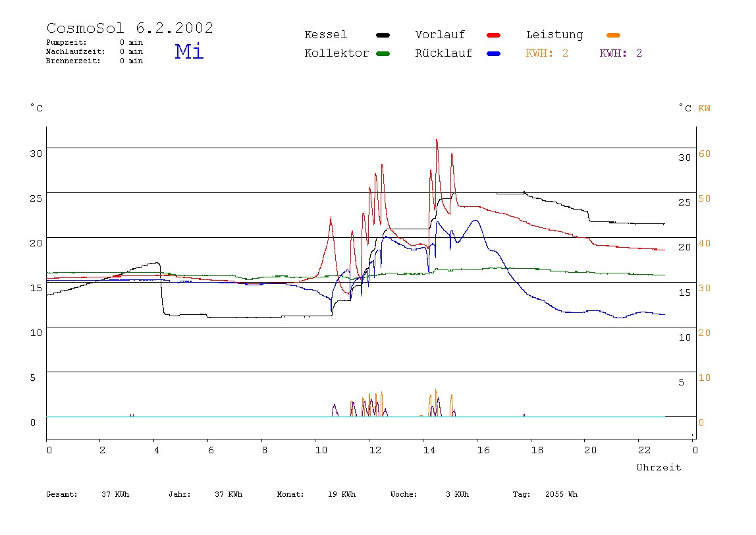Viewport: 756px width, 535px height.
Task: Click hour tick '2' on the time axis
Action: click(102, 450)
